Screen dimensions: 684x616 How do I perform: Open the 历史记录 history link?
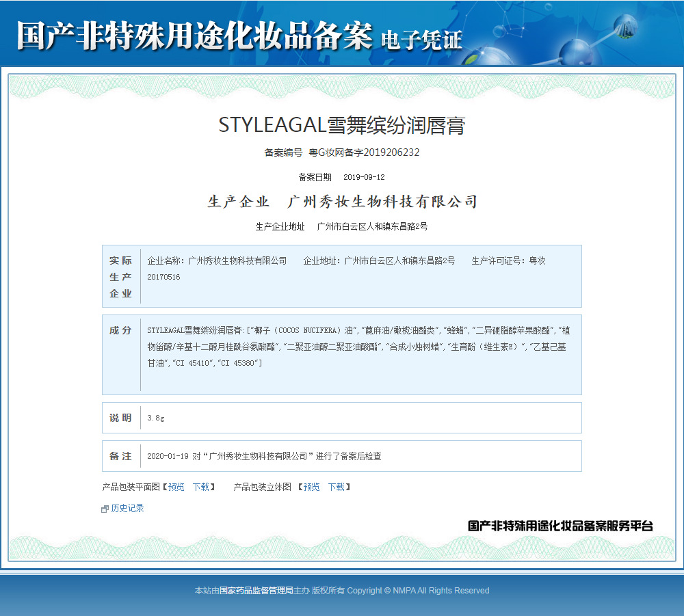127,509
